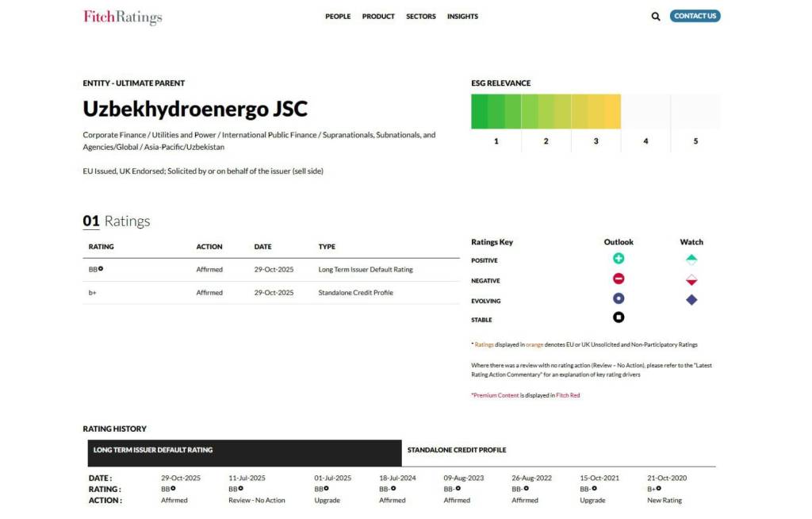Screen dimensions: 812x519
Task: Open the Product navigation menu
Action: tap(378, 17)
